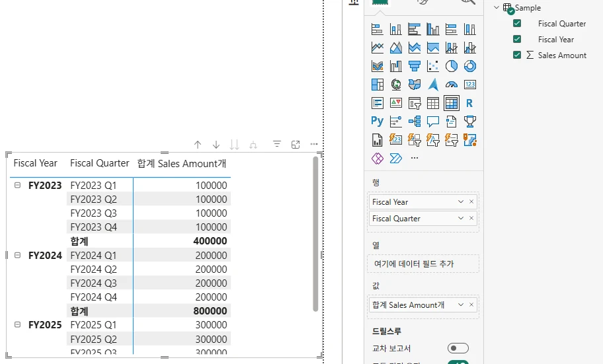Select the Python visual icon
This screenshot has width=603, height=364.
[378, 122]
